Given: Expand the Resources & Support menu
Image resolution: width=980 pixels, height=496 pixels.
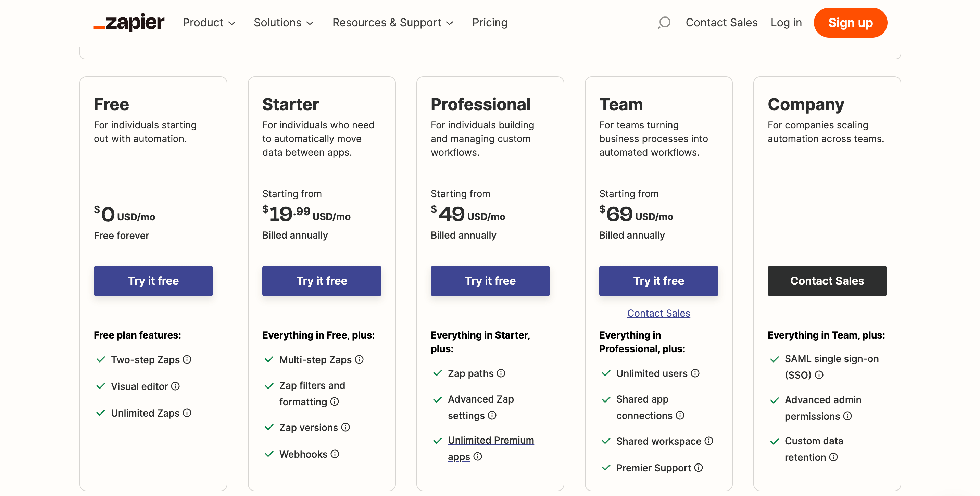Looking at the screenshot, I should pyautogui.click(x=393, y=23).
